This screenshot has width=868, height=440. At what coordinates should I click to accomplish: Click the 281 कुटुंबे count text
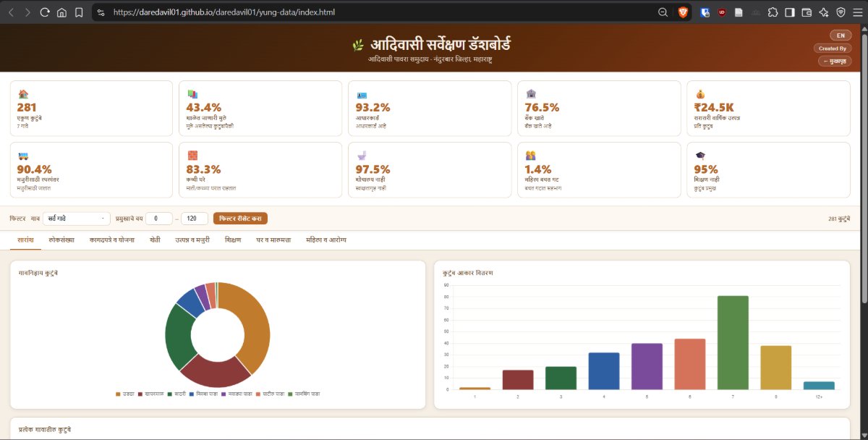point(839,219)
